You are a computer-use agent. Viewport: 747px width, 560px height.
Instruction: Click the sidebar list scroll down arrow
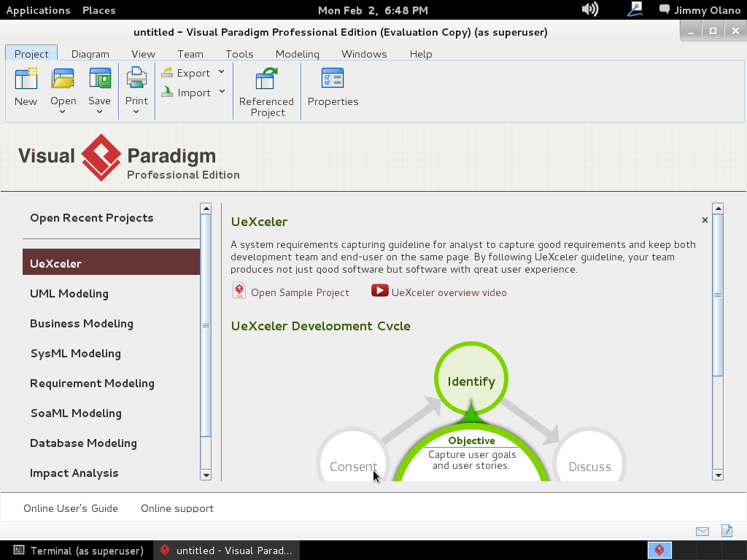(x=206, y=475)
